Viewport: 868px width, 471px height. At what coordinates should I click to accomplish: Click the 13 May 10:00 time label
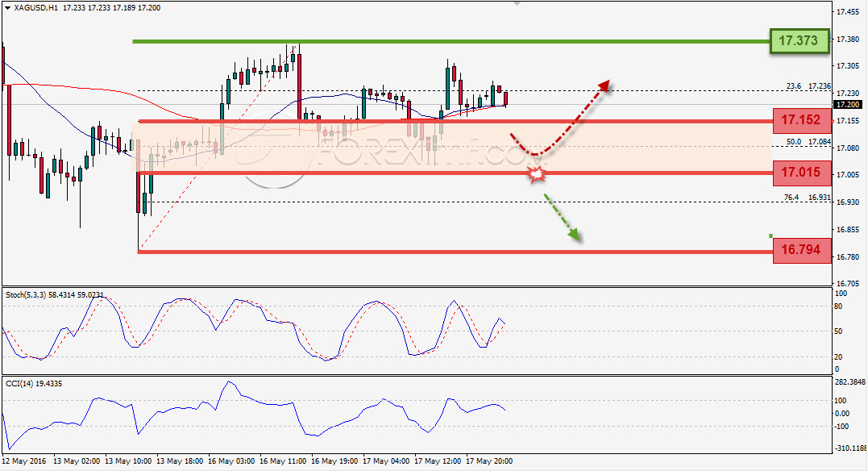coord(128,461)
